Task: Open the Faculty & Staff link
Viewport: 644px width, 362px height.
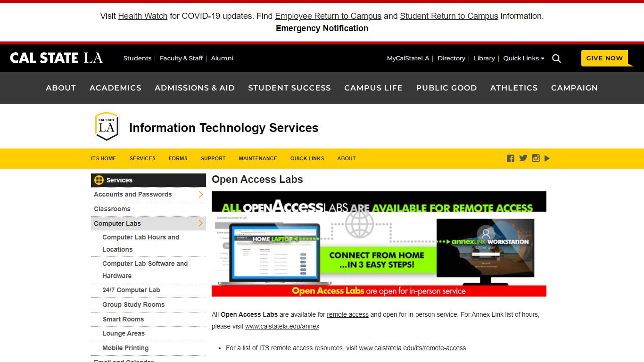Action: coord(181,58)
